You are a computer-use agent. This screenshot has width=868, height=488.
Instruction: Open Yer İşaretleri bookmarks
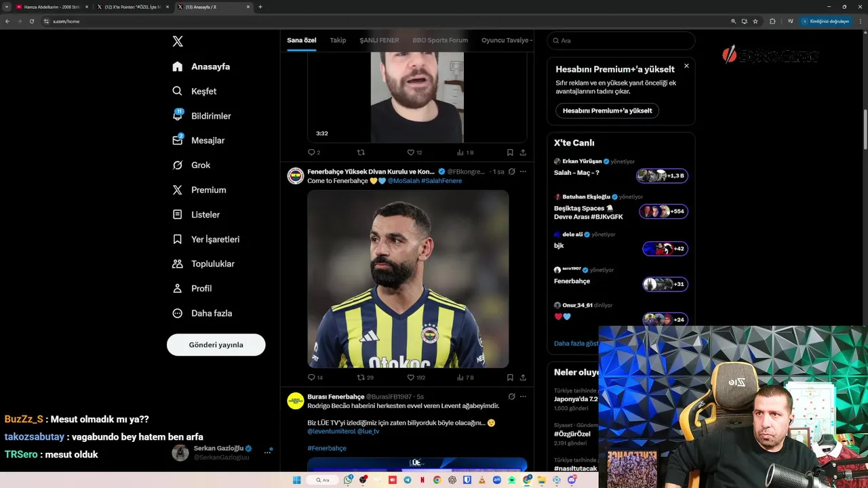[x=205, y=239]
